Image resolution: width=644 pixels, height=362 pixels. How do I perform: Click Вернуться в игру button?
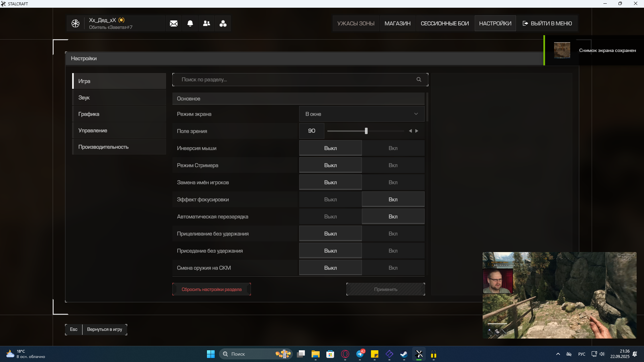tap(104, 329)
